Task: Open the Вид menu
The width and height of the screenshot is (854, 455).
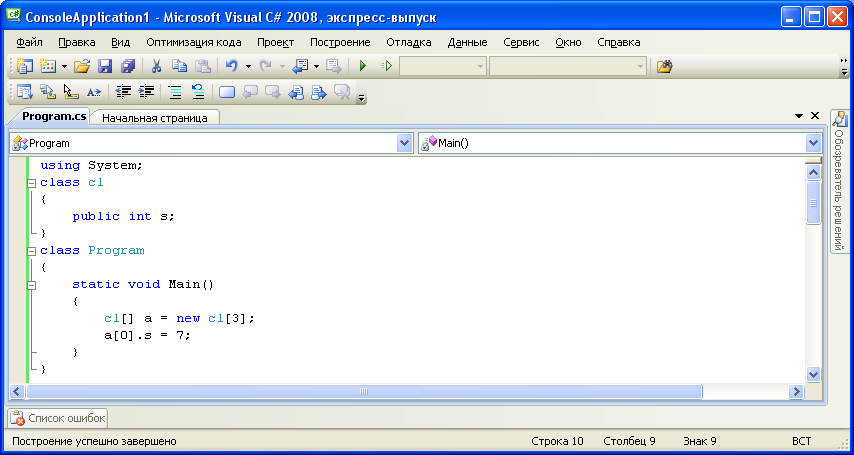Action: coord(120,43)
